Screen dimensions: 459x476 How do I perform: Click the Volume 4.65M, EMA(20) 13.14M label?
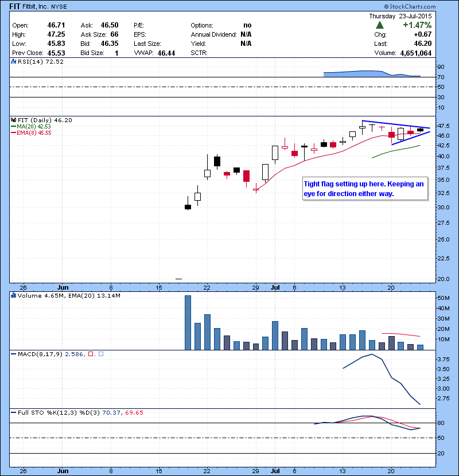69,296
